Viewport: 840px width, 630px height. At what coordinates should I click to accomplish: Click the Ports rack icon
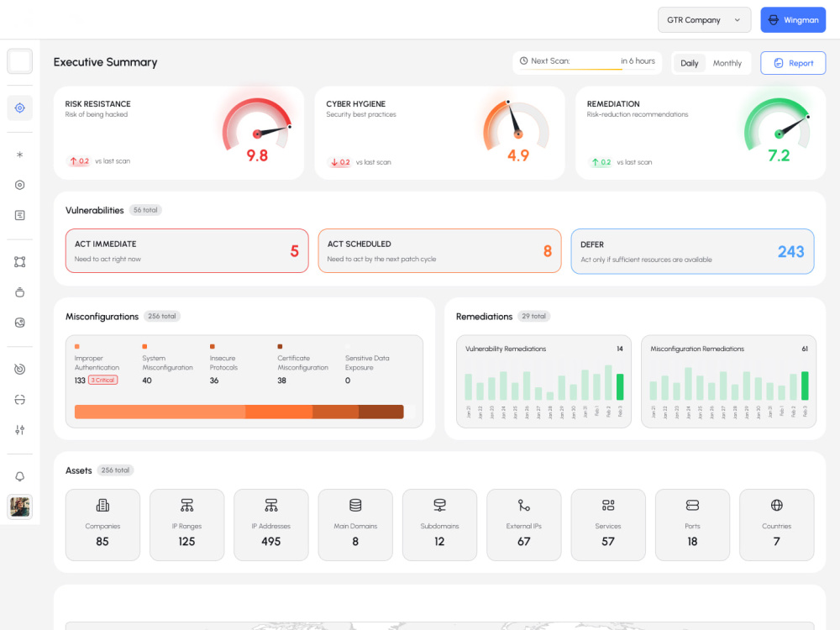[x=692, y=505]
